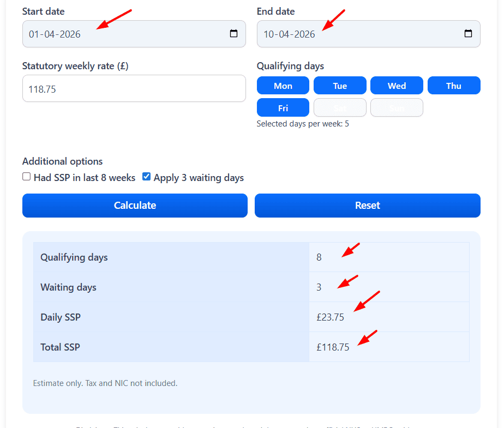Viewport: 504px width, 428px height.
Task: Toggle the Tue qualifying day button
Action: pos(340,86)
